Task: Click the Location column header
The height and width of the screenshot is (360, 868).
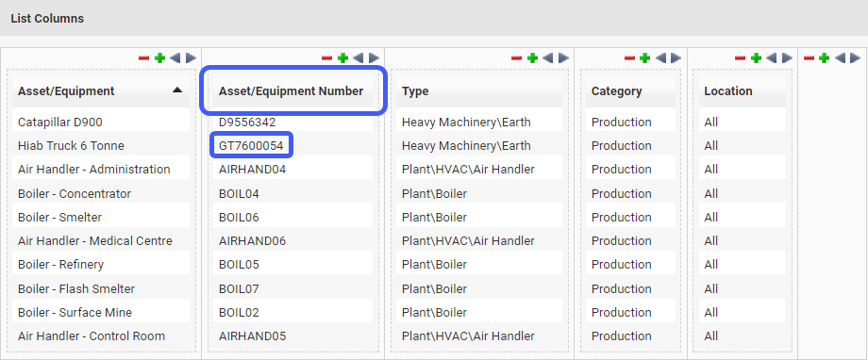Action: pyautogui.click(x=742, y=91)
